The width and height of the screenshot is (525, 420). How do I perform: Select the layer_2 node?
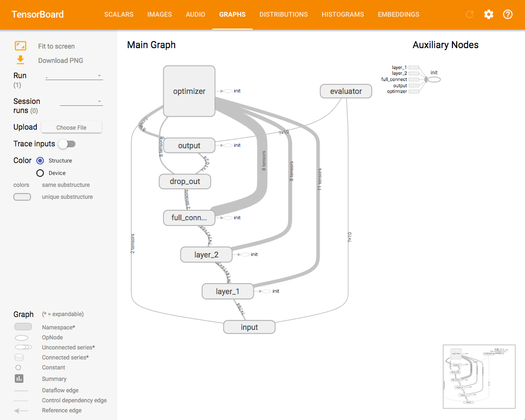tap(206, 255)
